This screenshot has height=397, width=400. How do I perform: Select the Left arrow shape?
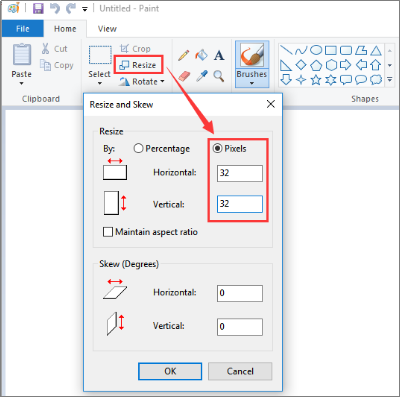361,65
